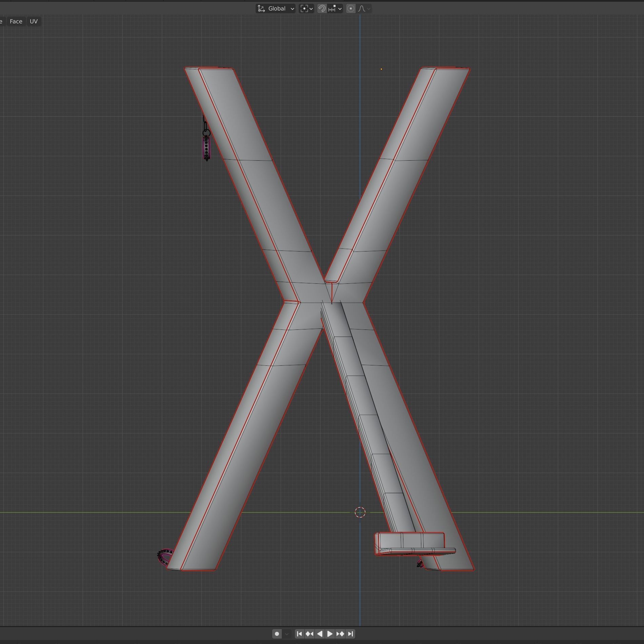644x644 pixels.
Task: Play the animation in reverse
Action: [320, 634]
